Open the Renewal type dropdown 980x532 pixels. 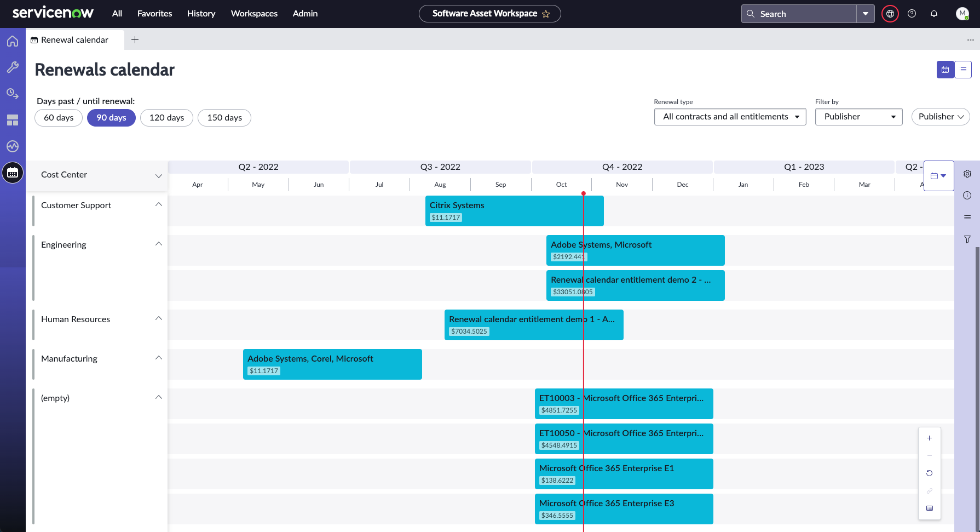[x=730, y=117]
